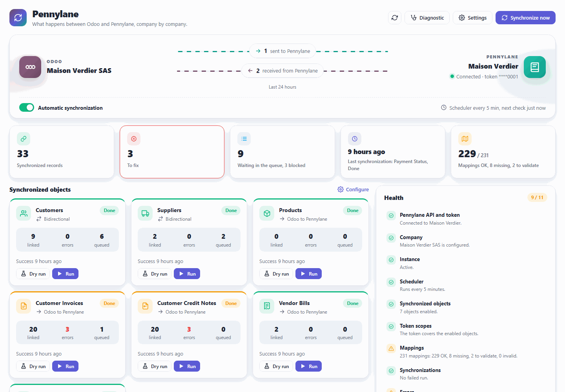Open Configure for synchronized objects
The height and width of the screenshot is (392, 565).
[x=353, y=189]
